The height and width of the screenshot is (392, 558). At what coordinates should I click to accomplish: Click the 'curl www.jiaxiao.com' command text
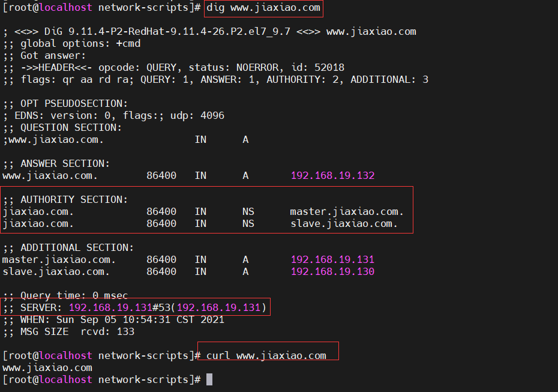(x=266, y=356)
